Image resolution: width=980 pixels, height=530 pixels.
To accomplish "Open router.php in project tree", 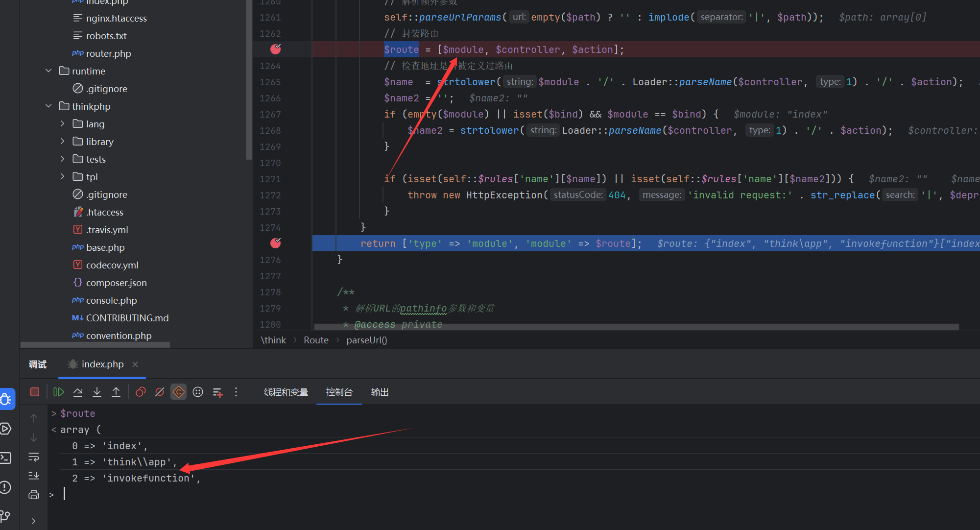I will [108, 53].
